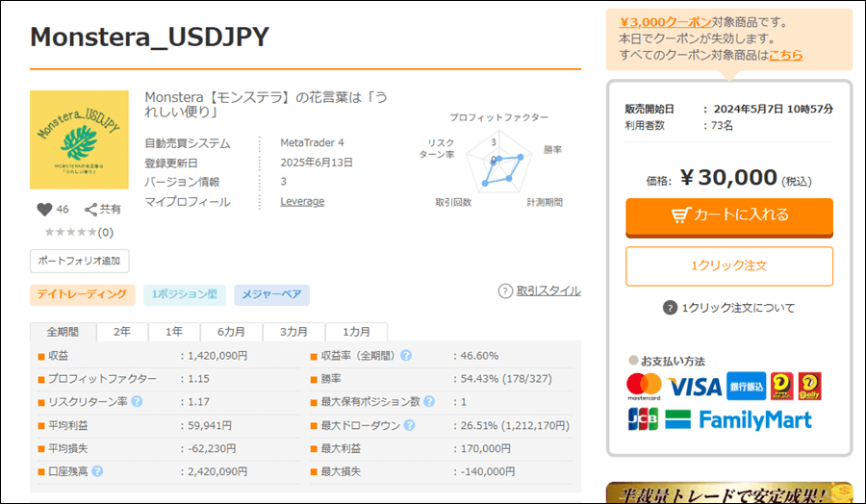The width and height of the screenshot is (866, 504).
Task: Switch to the 2年 tab
Action: pyautogui.click(x=123, y=331)
